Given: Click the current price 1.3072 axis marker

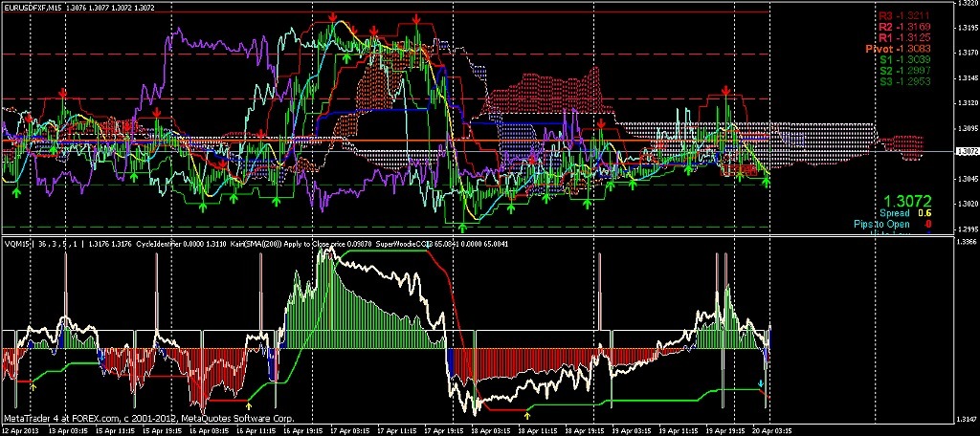Looking at the screenshot, I should 967,151.
